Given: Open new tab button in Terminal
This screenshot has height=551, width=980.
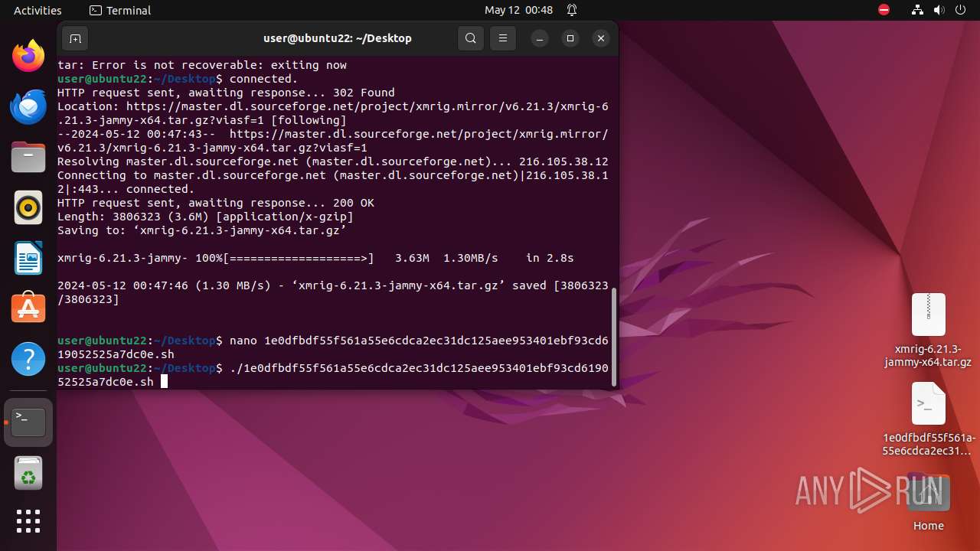Looking at the screenshot, I should (x=75, y=38).
